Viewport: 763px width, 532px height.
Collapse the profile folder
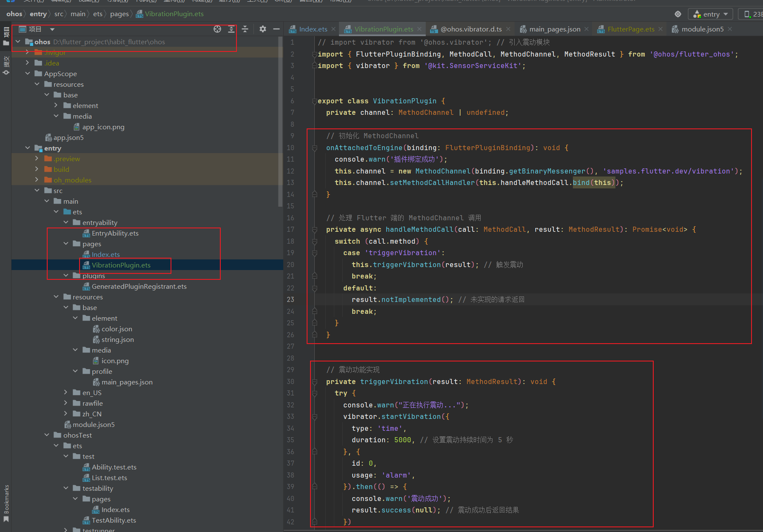click(x=75, y=371)
